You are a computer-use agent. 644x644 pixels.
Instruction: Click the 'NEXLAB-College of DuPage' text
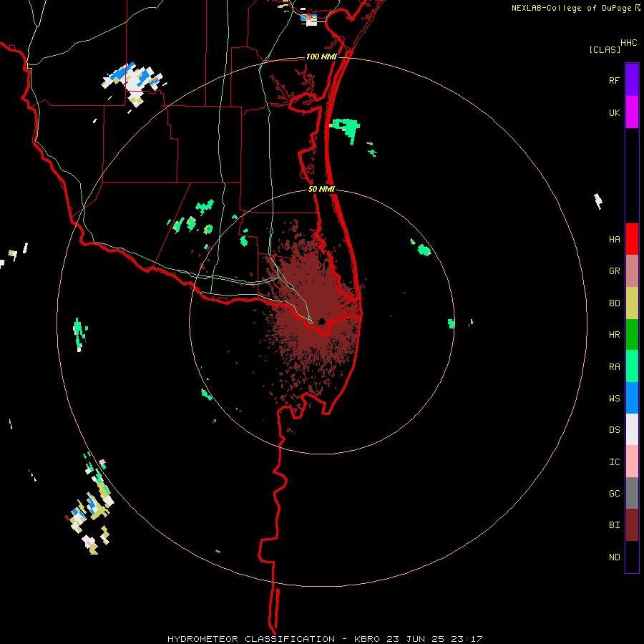tap(572, 8)
